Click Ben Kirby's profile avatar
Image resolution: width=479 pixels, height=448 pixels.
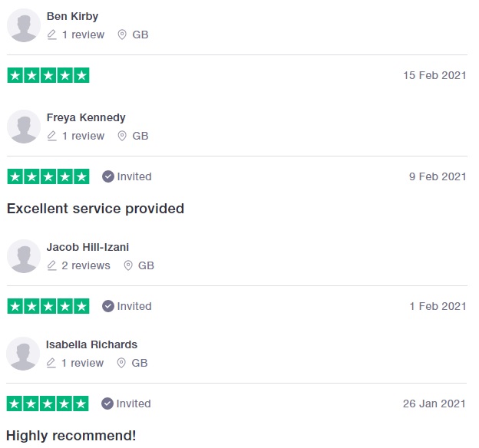point(24,25)
